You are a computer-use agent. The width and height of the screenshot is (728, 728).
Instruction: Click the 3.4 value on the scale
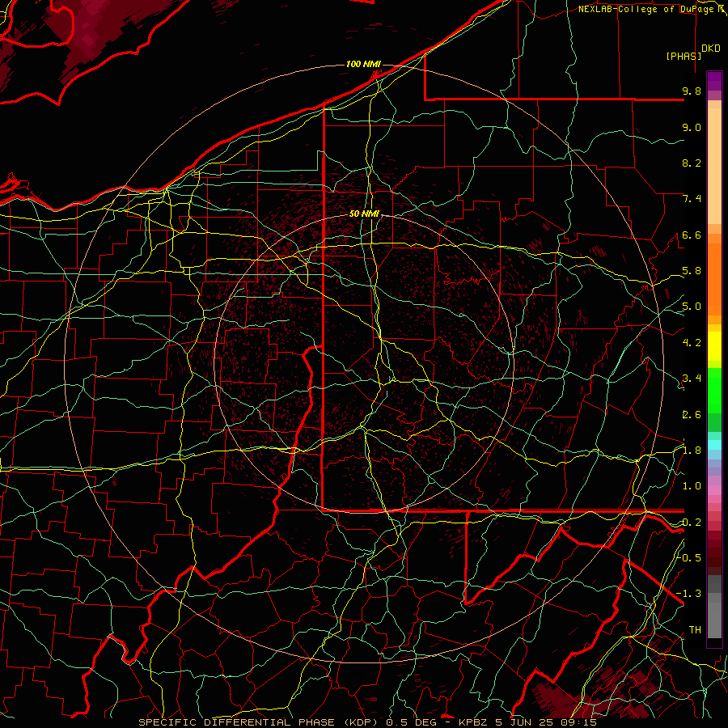click(692, 379)
